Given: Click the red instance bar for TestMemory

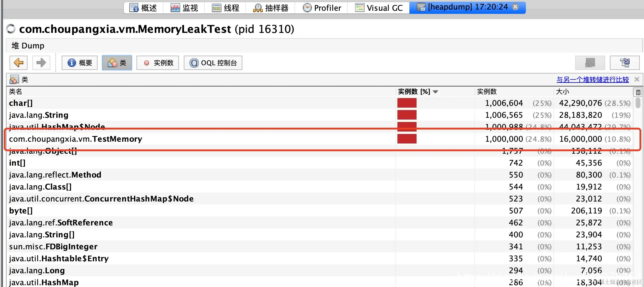Looking at the screenshot, I should 407,139.
